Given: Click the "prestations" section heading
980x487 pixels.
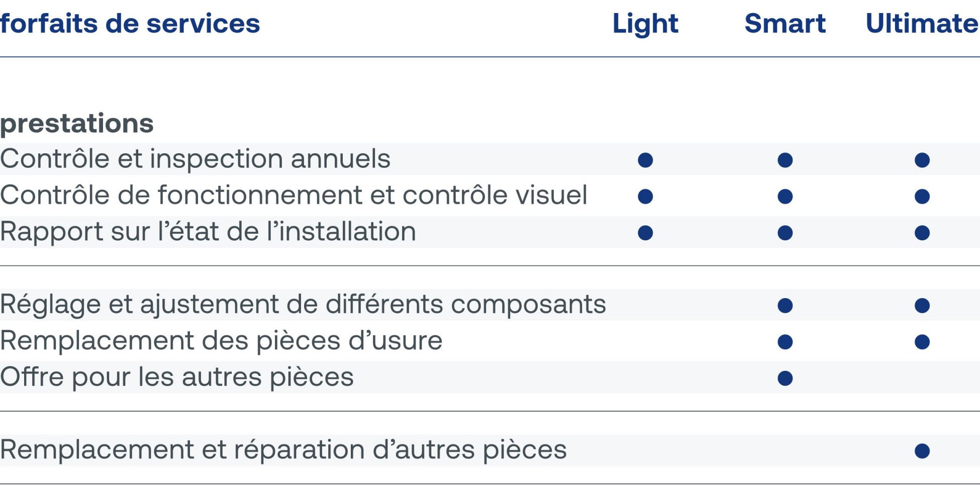Looking at the screenshot, I should pyautogui.click(x=77, y=123).
